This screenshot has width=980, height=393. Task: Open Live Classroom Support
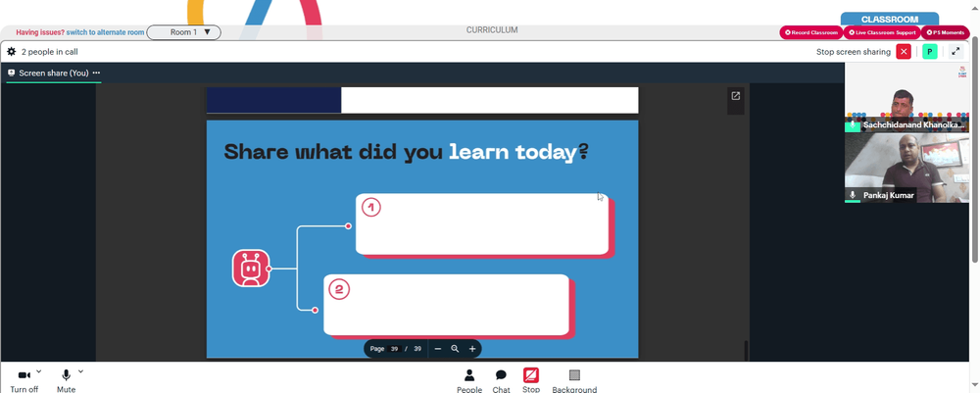pyautogui.click(x=882, y=32)
